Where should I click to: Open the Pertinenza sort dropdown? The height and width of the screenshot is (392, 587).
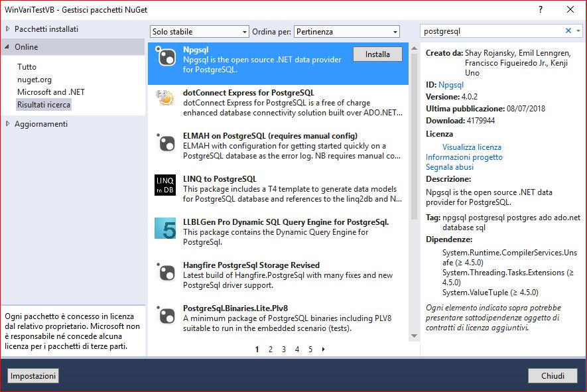[x=347, y=32]
